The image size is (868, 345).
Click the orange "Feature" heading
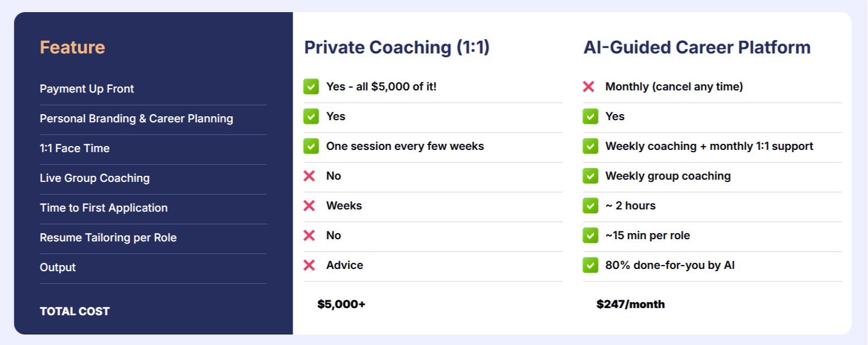point(72,47)
